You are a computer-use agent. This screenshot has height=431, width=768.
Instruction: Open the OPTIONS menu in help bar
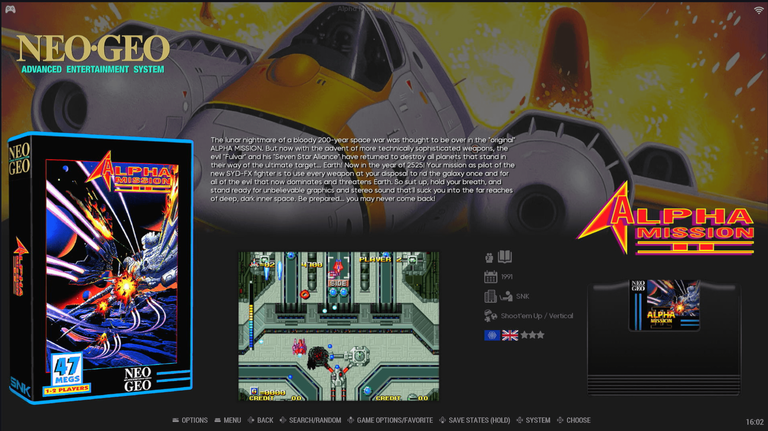pyautogui.click(x=188, y=420)
